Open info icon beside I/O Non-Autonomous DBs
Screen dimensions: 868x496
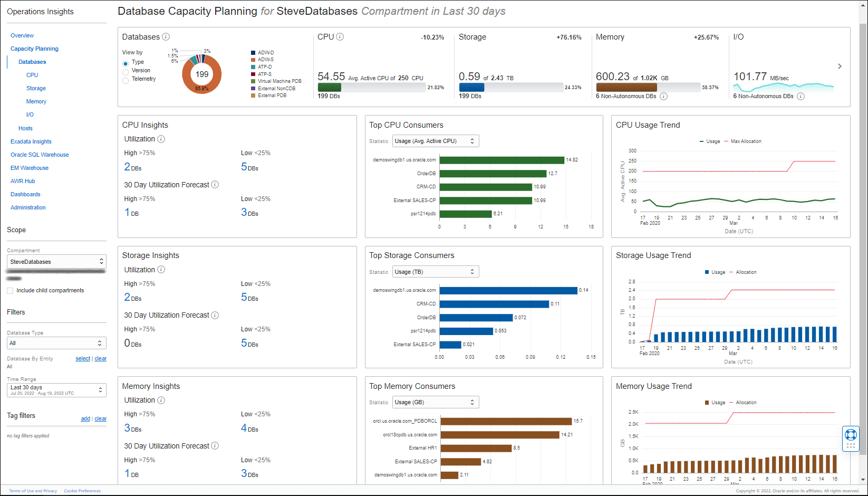pos(801,96)
